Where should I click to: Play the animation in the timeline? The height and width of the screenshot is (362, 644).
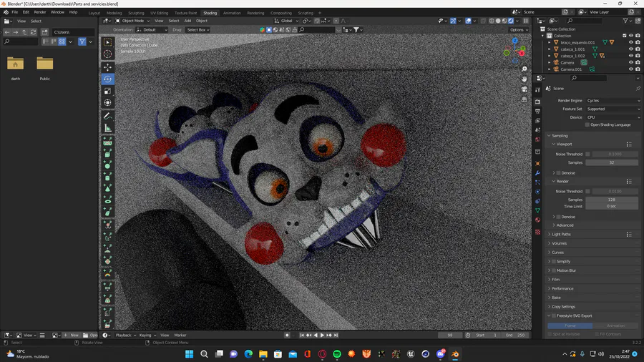(x=323, y=336)
